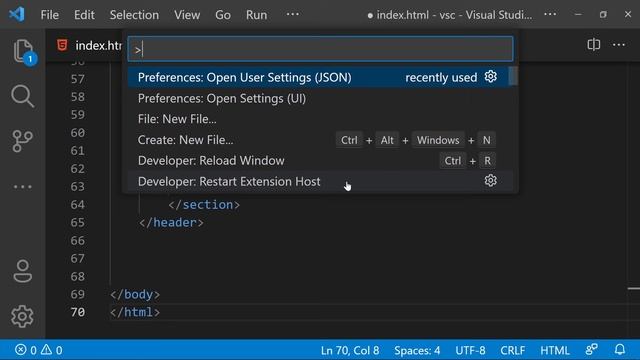Change end of line sequence CRLF

pos(513,350)
